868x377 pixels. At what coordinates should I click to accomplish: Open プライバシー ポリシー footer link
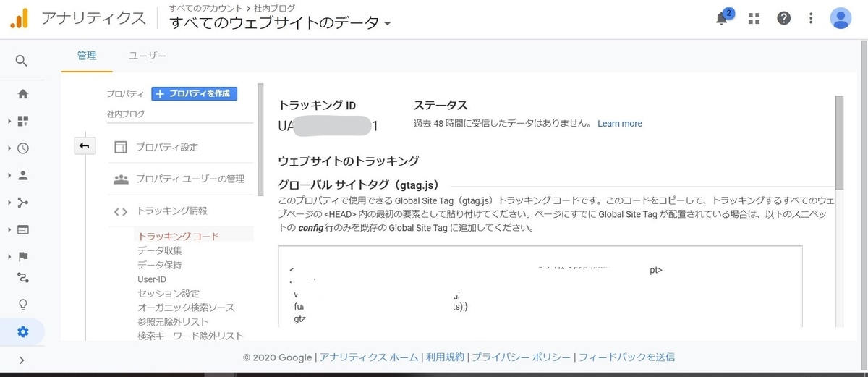point(522,357)
